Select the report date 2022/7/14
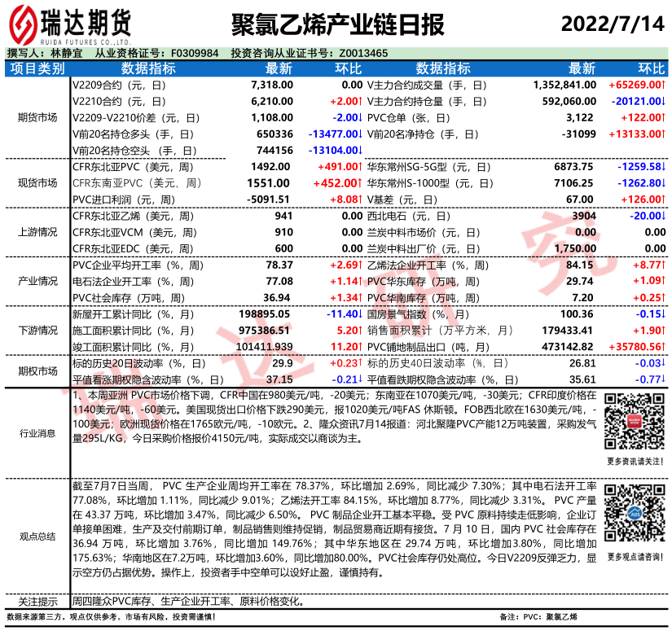This screenshot has height=631, width=672. pyautogui.click(x=613, y=22)
